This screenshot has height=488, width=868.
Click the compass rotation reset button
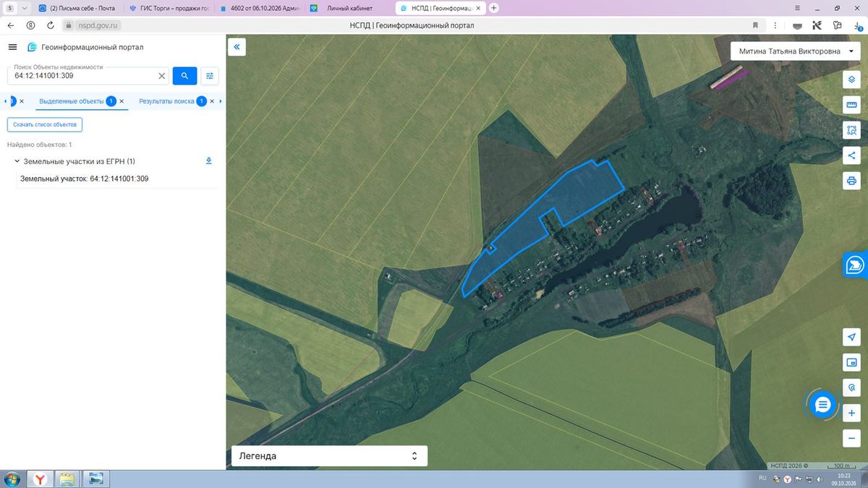tap(851, 388)
